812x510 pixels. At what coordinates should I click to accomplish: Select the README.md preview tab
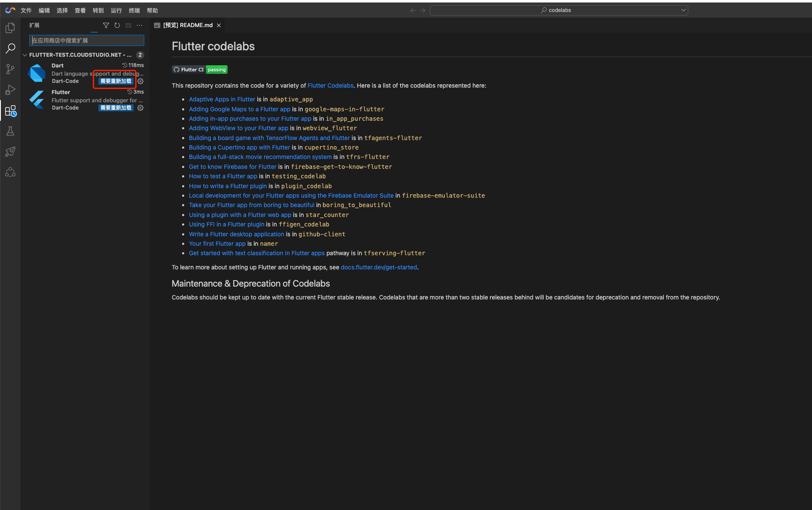[188, 25]
